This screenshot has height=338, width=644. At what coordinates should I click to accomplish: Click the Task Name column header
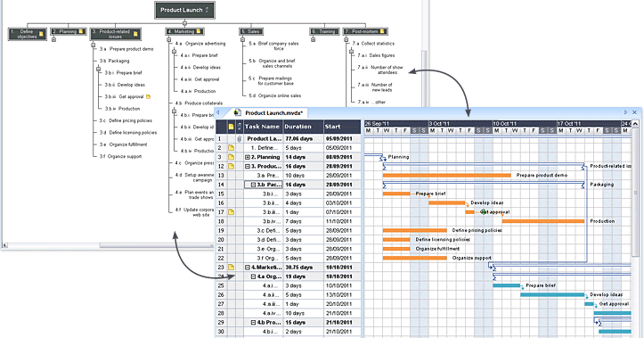click(263, 127)
